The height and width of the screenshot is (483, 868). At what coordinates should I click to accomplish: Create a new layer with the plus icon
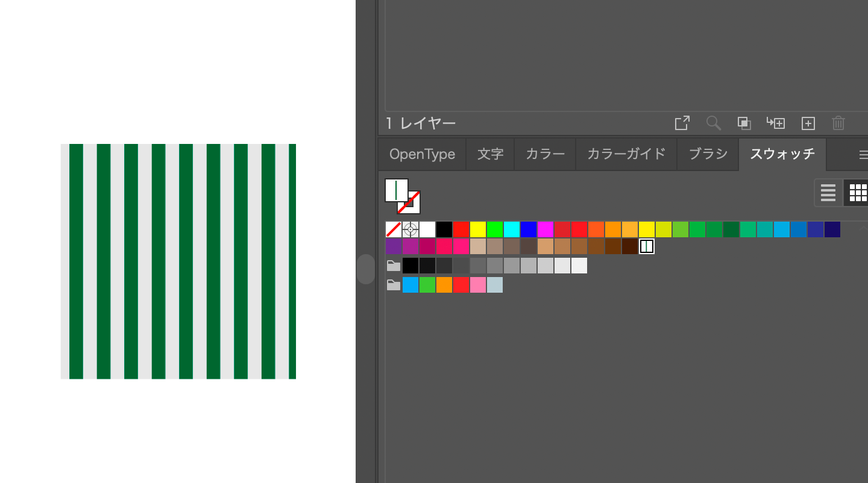coord(808,123)
